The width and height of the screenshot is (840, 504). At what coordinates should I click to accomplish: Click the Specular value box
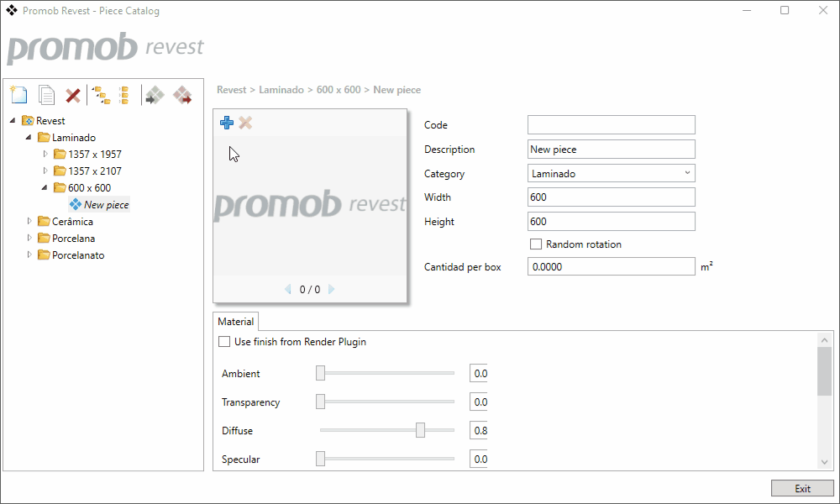479,459
